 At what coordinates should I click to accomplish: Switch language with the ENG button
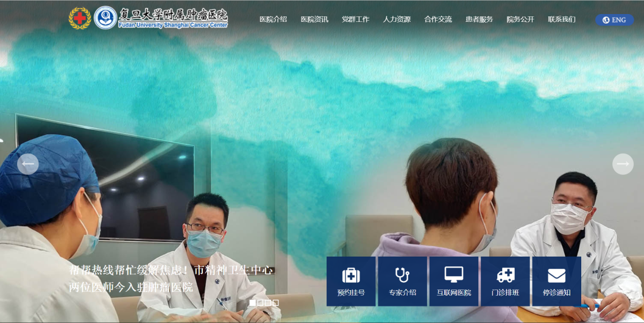(614, 20)
